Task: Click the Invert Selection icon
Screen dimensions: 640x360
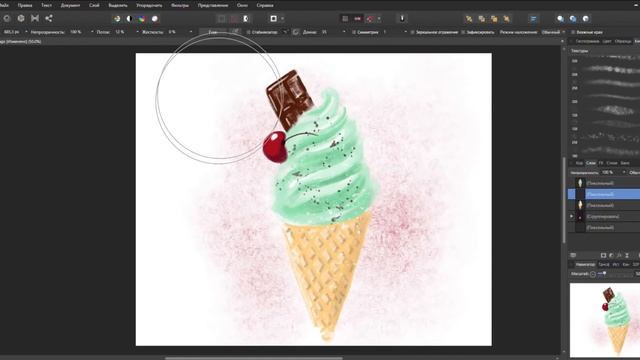Action: click(246, 19)
